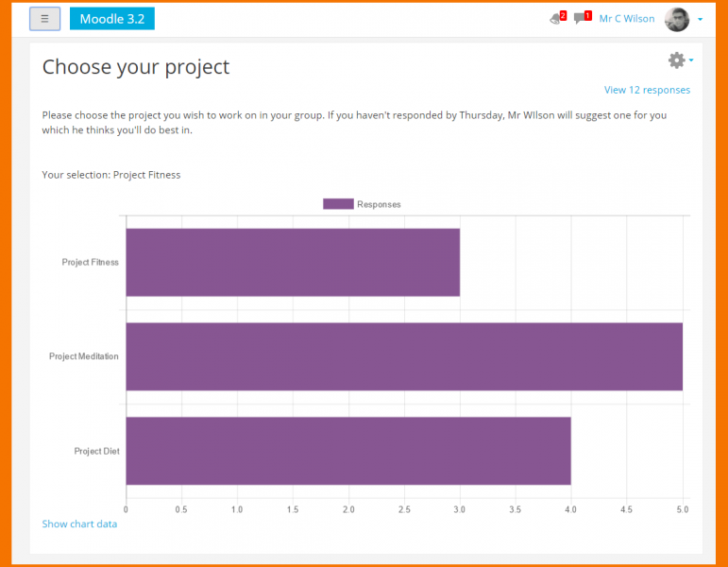The image size is (728, 567).
Task: Go to the Moodle 3.2 home page
Action: click(x=111, y=19)
